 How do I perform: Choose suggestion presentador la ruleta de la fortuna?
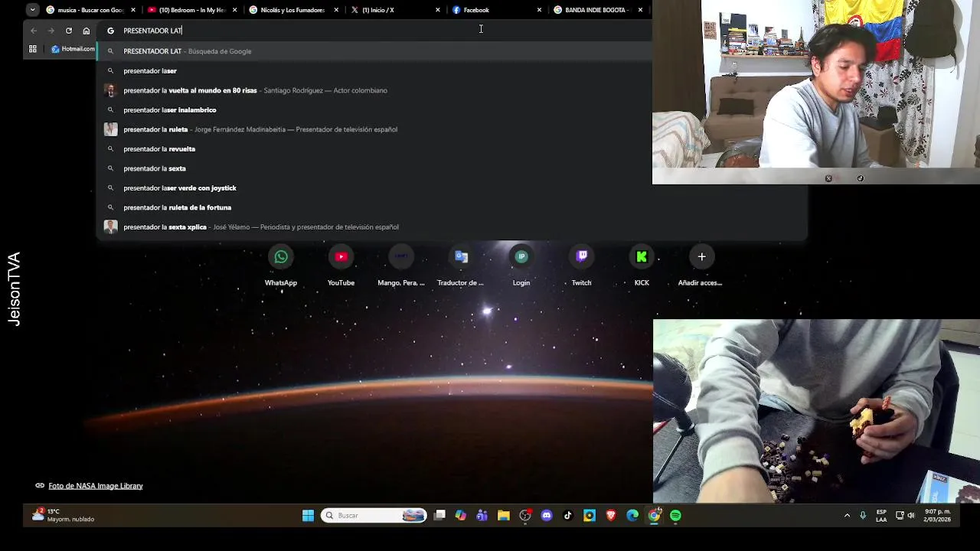click(452, 207)
